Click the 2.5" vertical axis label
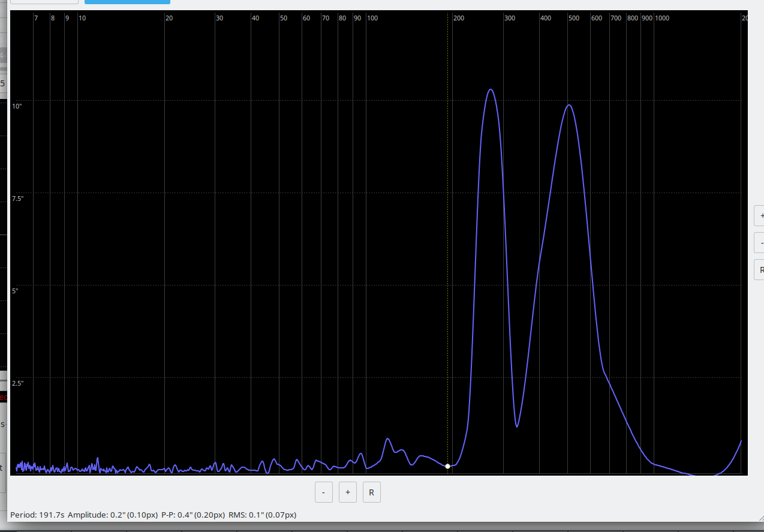 click(x=17, y=383)
